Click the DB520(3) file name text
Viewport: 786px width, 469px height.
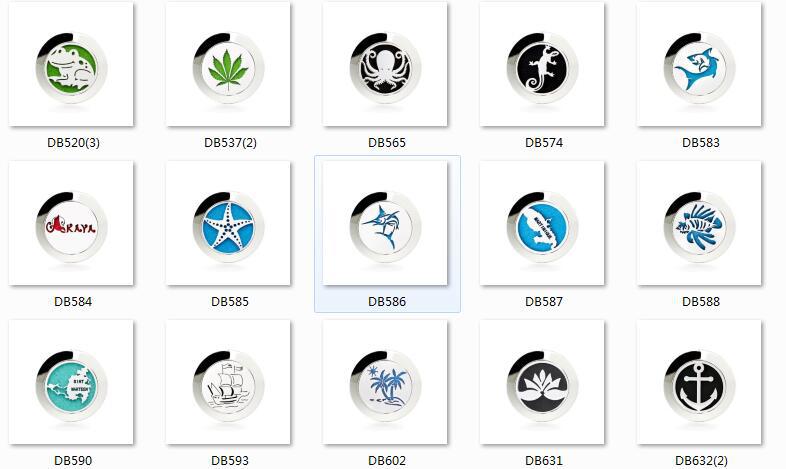(73, 143)
